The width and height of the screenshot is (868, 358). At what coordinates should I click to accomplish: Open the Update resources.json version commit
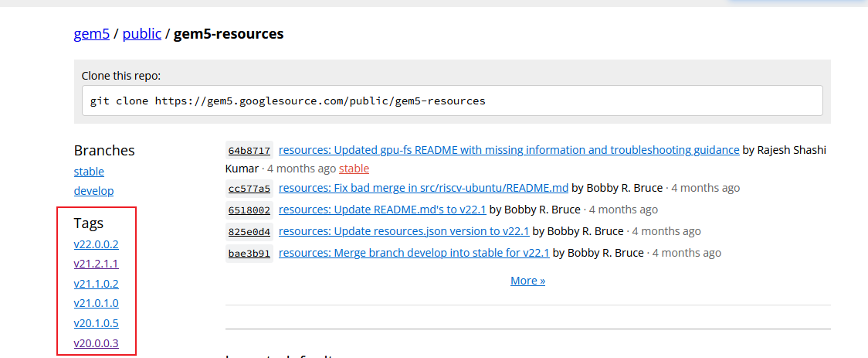coord(404,231)
